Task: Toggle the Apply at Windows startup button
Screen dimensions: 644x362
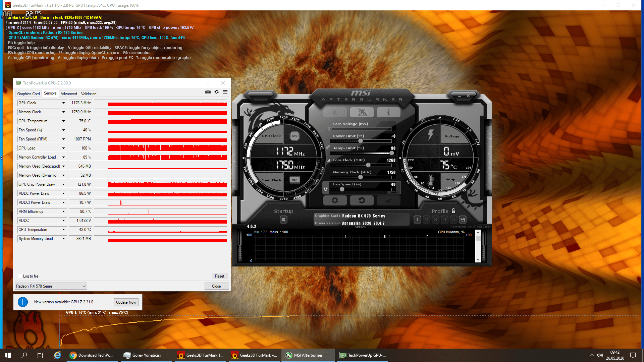Action: tap(283, 220)
